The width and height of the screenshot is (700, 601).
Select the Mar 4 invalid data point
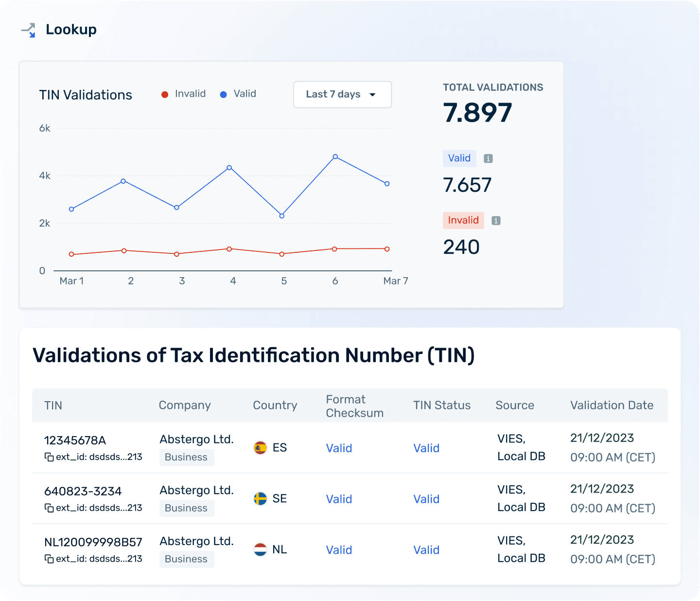click(229, 249)
